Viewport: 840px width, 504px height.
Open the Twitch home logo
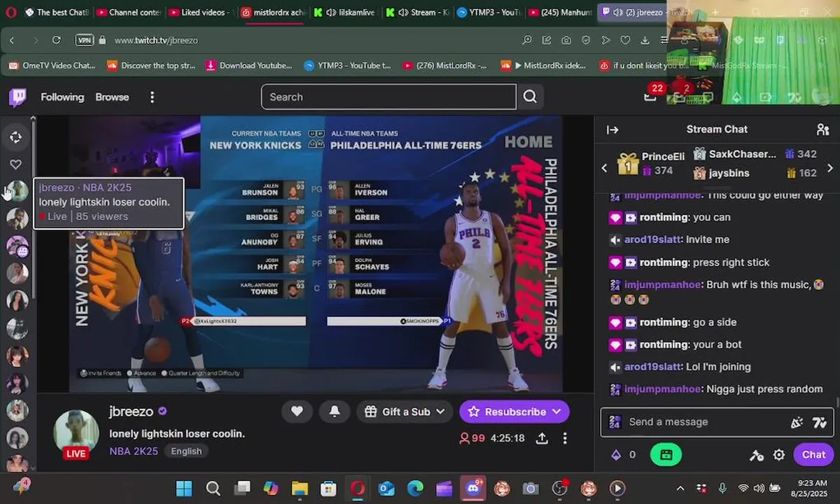(17, 97)
